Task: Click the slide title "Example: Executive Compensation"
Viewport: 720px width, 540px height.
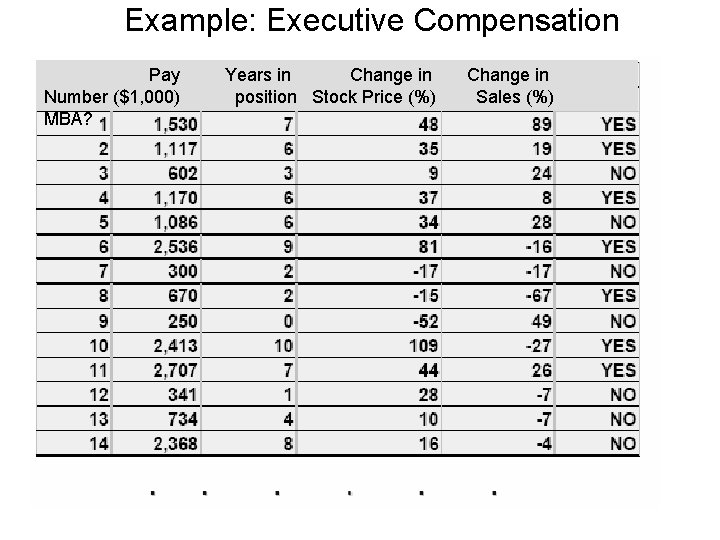Action: point(372,21)
